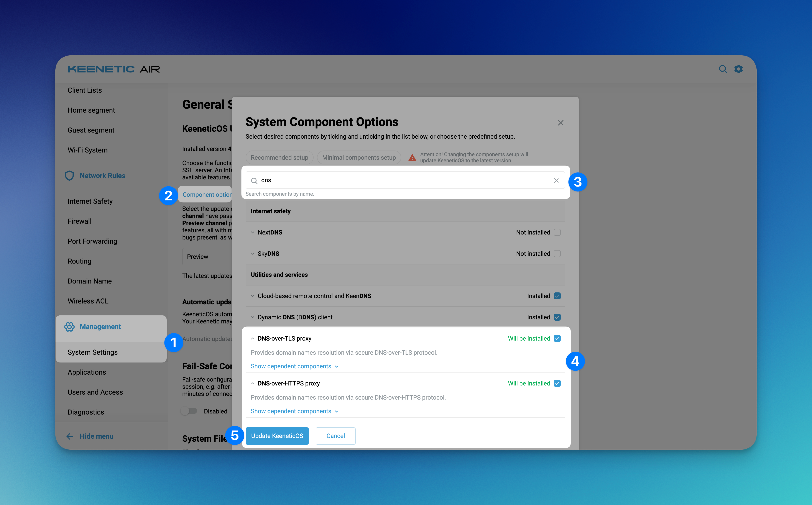Click the Update KeeneticOS button
Image resolution: width=812 pixels, height=505 pixels.
point(277,436)
